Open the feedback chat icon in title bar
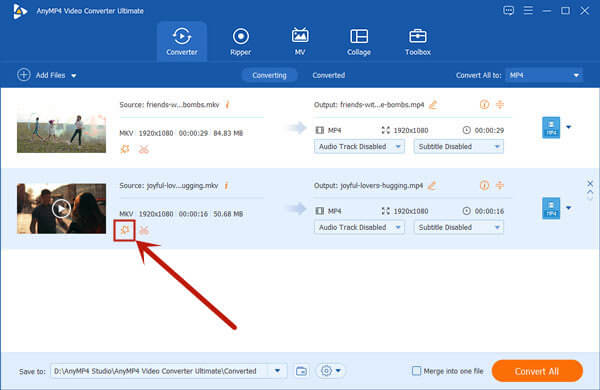600x390 pixels. [x=508, y=11]
